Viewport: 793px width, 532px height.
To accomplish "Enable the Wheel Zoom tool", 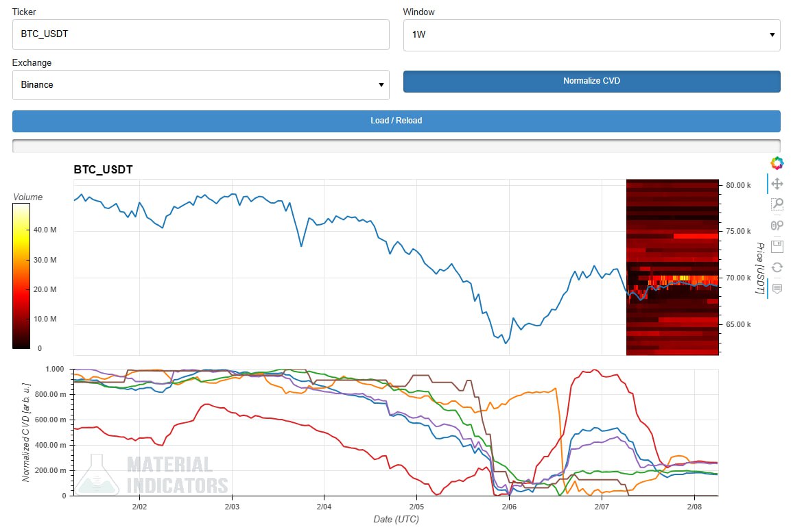I will coord(777,226).
